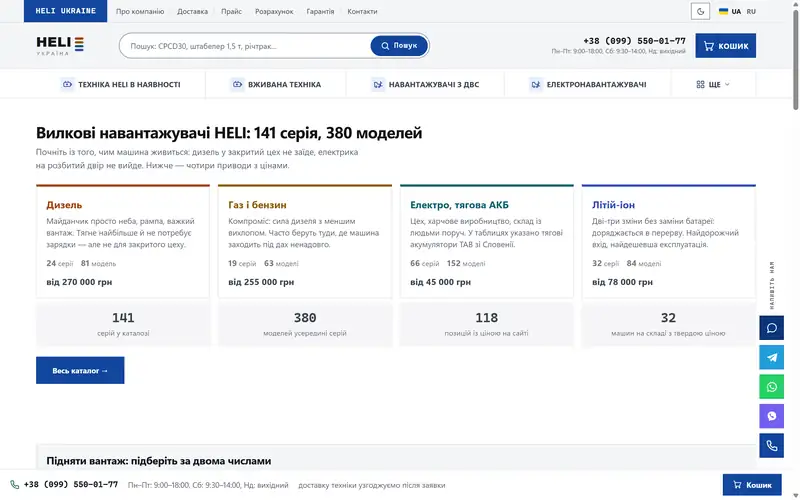Open the HELI Україна logo
Screen dimensions: 800x500
click(x=60, y=45)
